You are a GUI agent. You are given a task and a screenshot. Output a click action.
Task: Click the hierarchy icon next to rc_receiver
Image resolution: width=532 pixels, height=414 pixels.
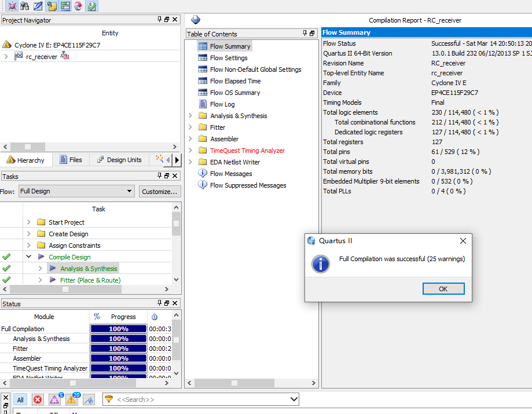64,56
